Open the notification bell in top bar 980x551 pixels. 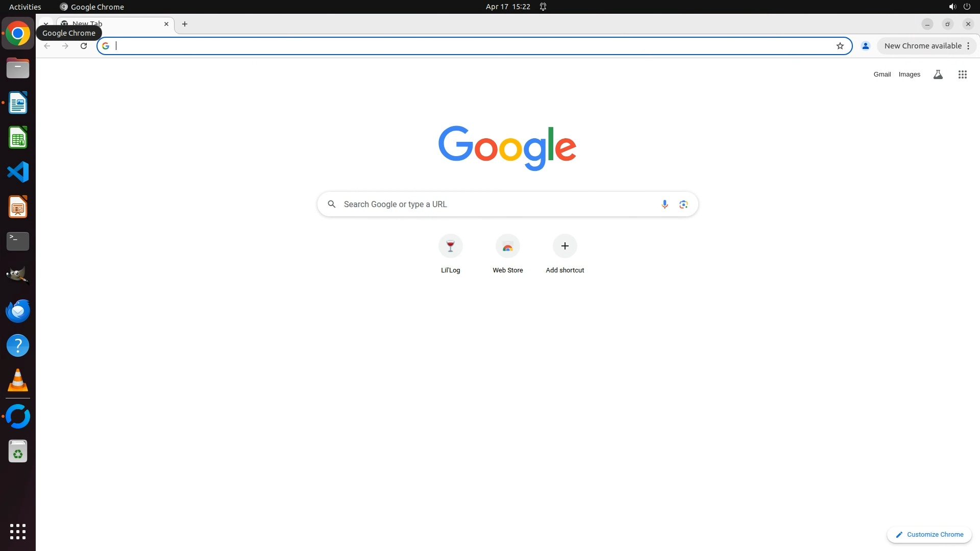543,7
